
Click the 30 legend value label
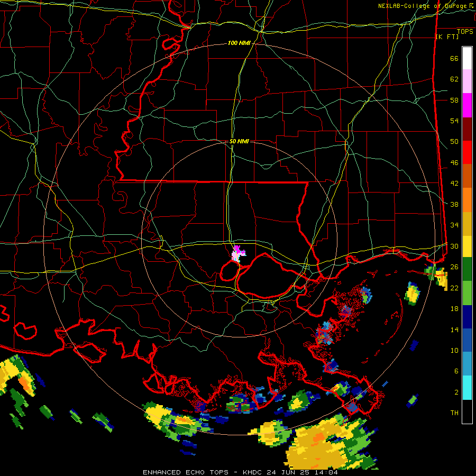point(454,246)
